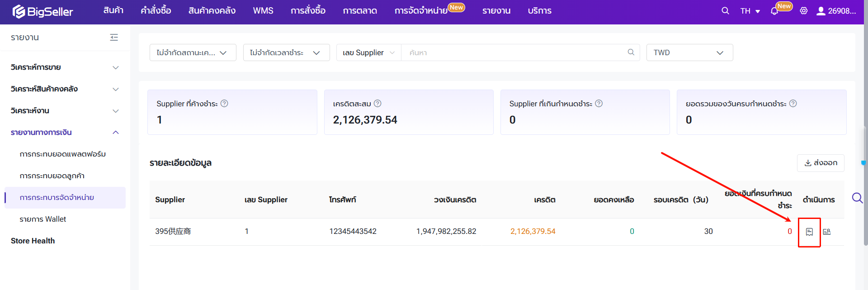Open the search magnifier in top bar
This screenshot has width=868, height=290.
725,11
